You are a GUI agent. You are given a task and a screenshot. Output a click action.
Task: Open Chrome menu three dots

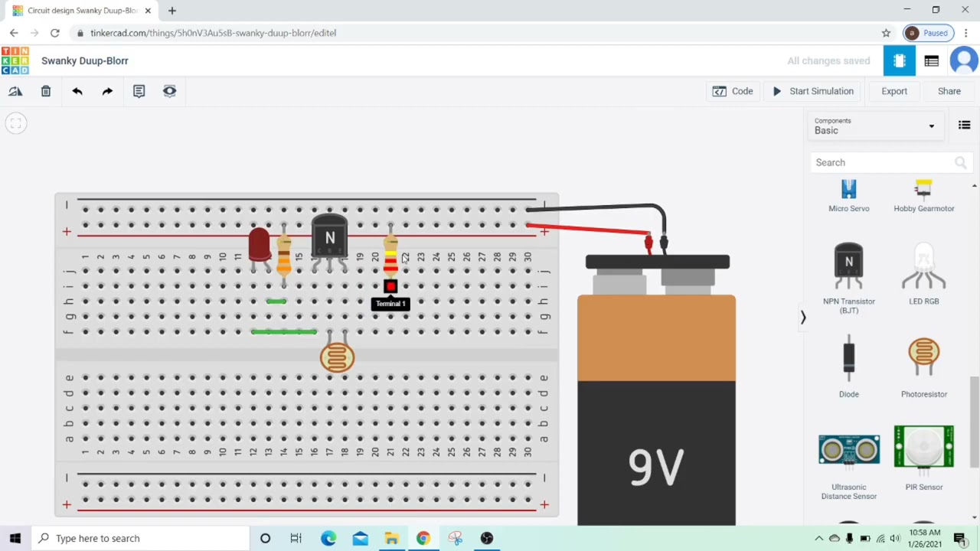(966, 33)
